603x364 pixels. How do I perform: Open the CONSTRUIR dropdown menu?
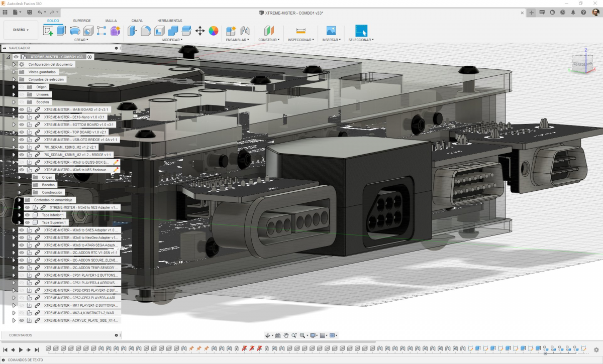click(x=269, y=40)
